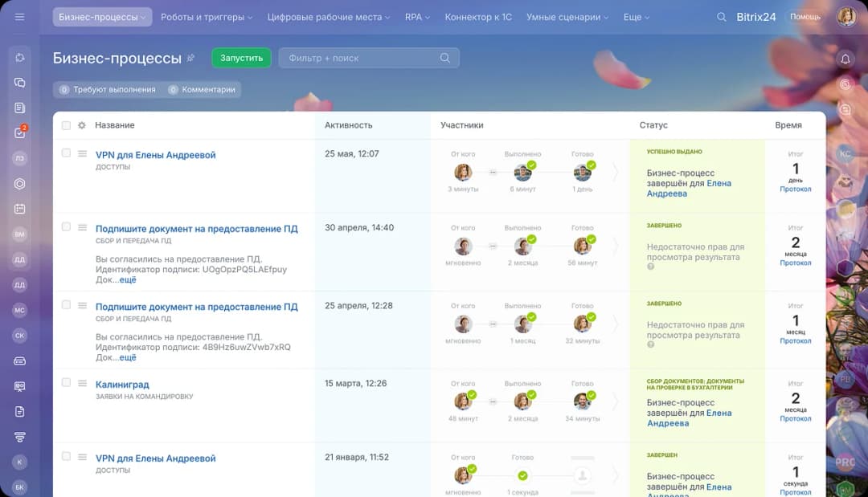Click the green Запустить button
The width and height of the screenshot is (868, 497).
241,58
